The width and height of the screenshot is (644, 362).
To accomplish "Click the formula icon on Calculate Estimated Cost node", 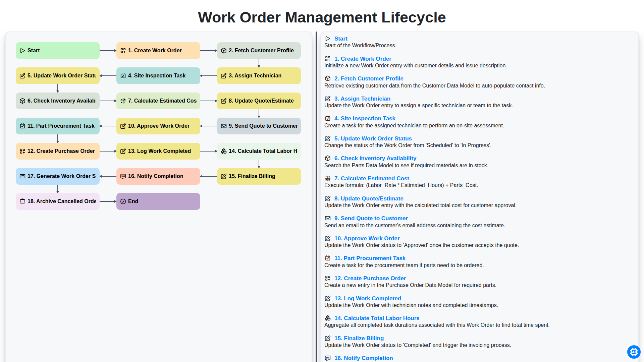I will (123, 101).
